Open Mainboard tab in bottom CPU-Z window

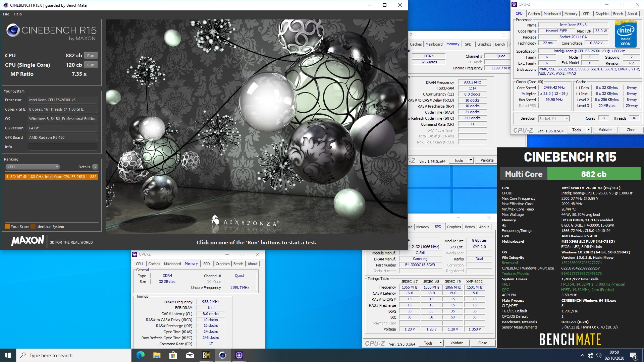[x=172, y=264]
